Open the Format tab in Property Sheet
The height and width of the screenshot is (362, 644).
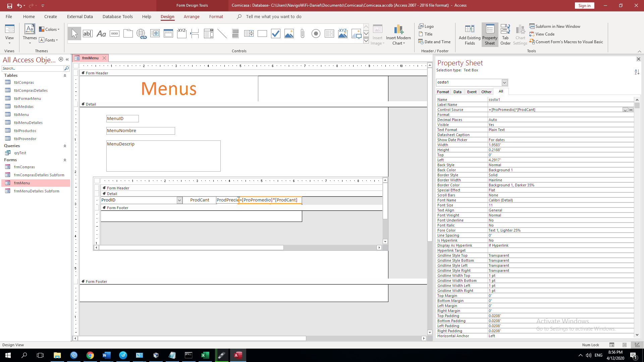443,92
